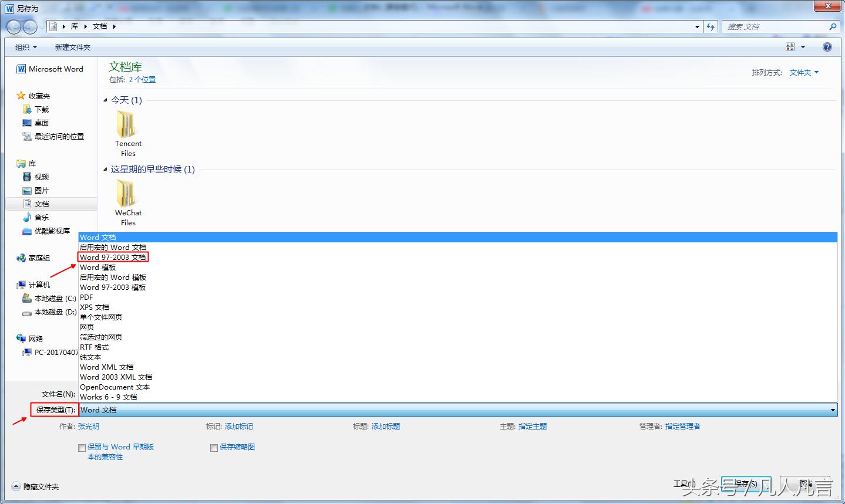Click 指定主题 subject field
The width and height of the screenshot is (845, 504).
533,427
